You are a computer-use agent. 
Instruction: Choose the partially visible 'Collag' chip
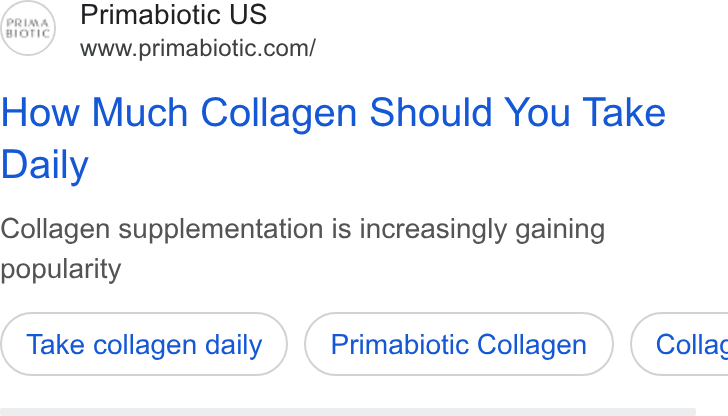point(679,344)
